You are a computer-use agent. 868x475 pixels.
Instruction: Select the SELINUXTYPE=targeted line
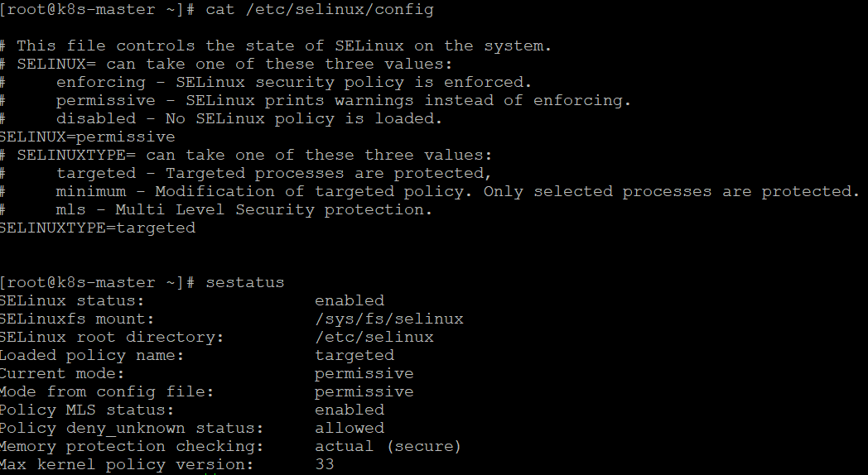point(98,228)
